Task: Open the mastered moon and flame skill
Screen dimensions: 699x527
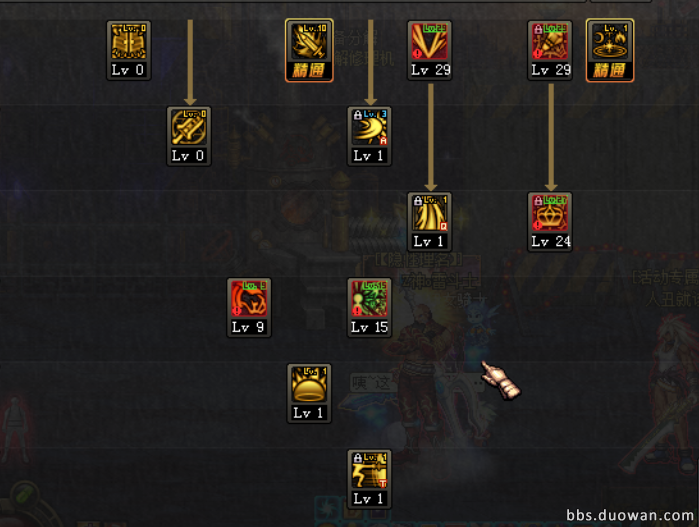Action: [610, 50]
